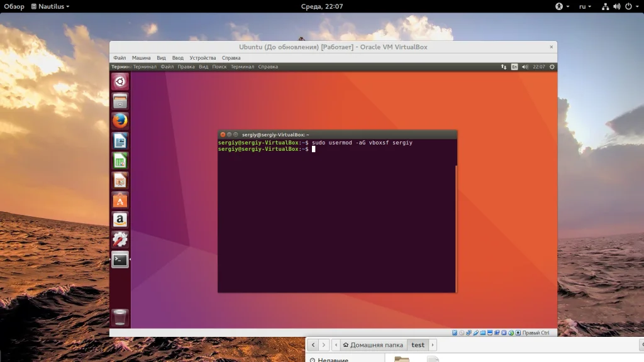Open Firefox from the Ubuntu launcher
644x362 pixels.
(x=120, y=120)
